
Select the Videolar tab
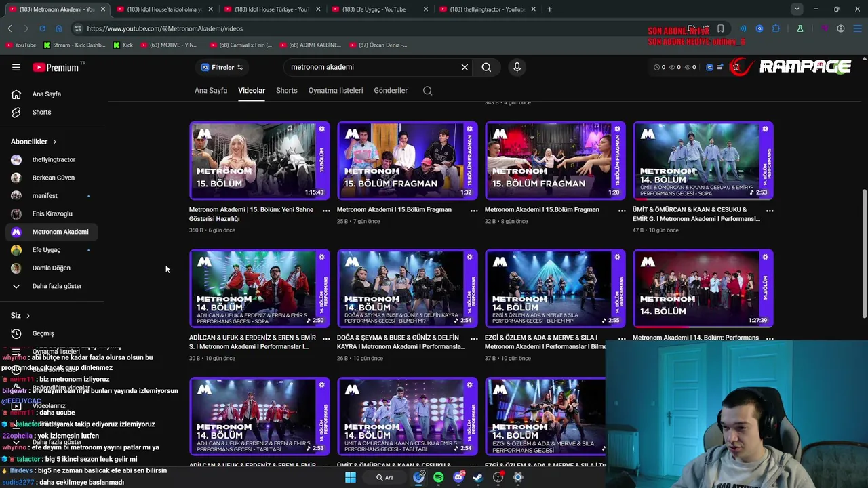(252, 90)
